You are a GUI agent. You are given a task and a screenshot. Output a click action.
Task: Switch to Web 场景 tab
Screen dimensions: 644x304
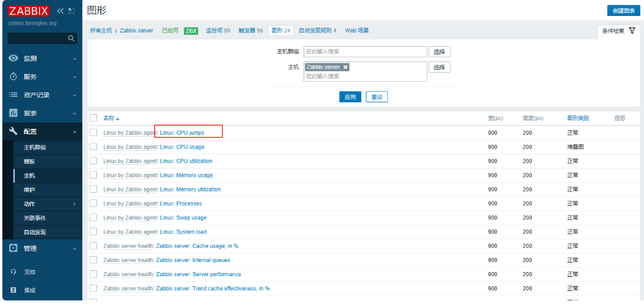356,30
